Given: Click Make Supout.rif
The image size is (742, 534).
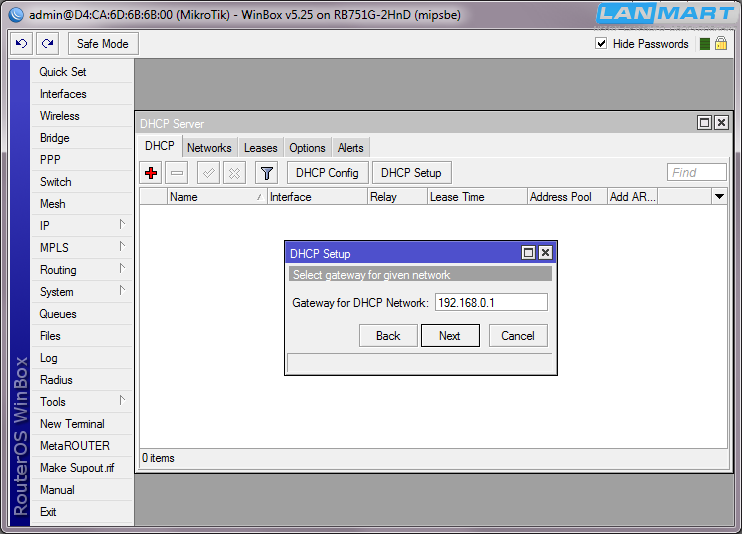Looking at the screenshot, I should coord(81,468).
